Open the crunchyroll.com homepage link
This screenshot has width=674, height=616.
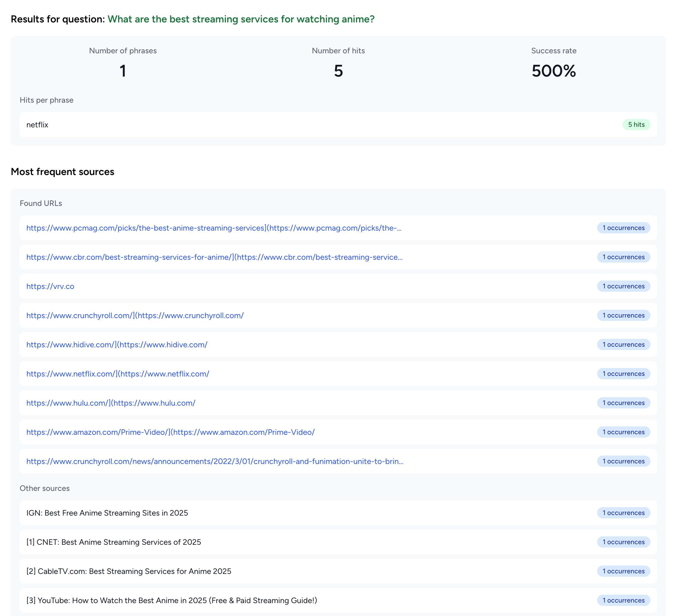[135, 315]
